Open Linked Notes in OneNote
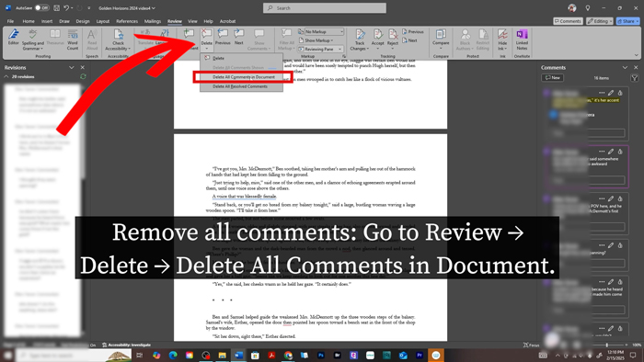 click(522, 40)
